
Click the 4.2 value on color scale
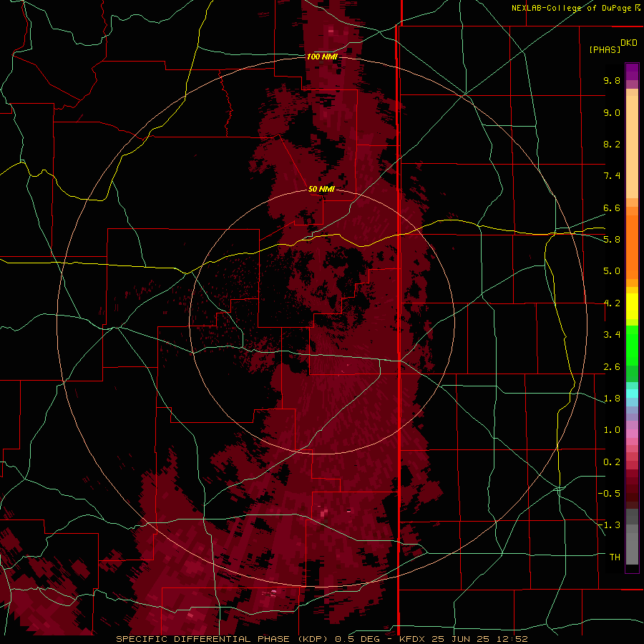pos(612,303)
